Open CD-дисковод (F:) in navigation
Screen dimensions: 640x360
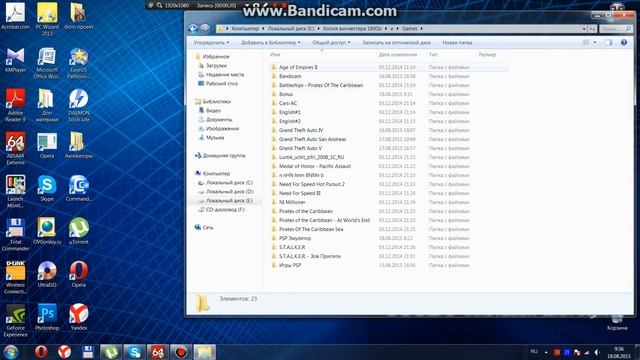pyautogui.click(x=225, y=209)
